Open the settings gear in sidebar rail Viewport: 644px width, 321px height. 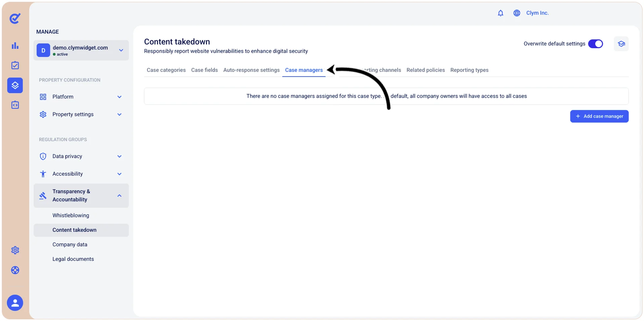coord(15,250)
